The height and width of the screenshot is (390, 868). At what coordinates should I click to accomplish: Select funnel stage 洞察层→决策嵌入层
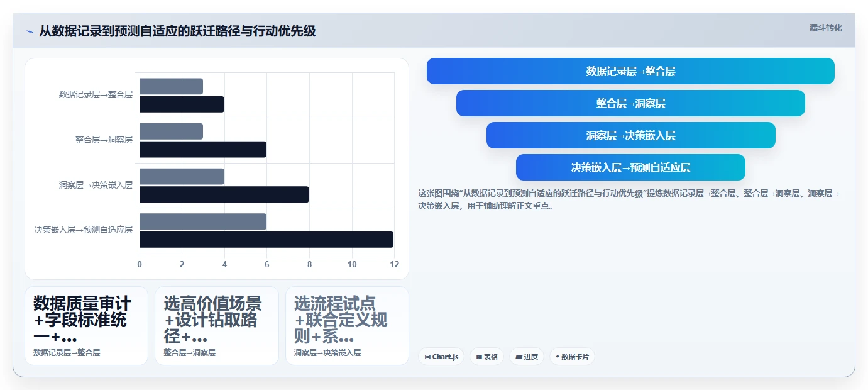click(630, 135)
